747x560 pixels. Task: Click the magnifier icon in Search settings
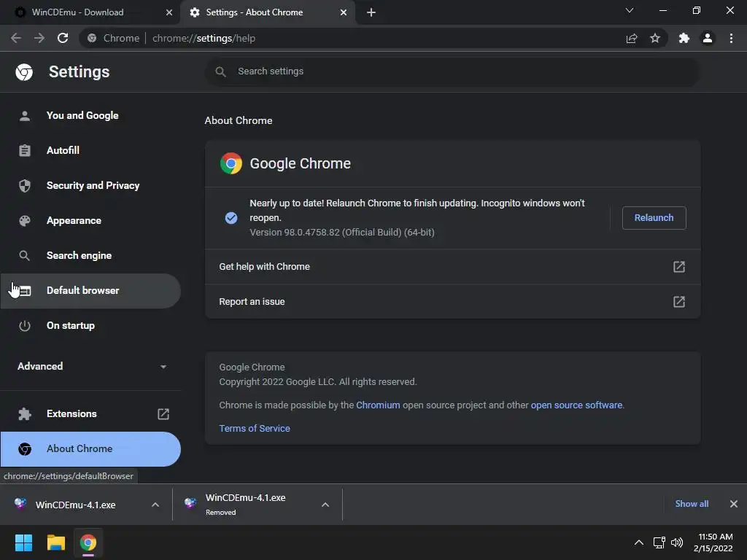click(x=220, y=71)
